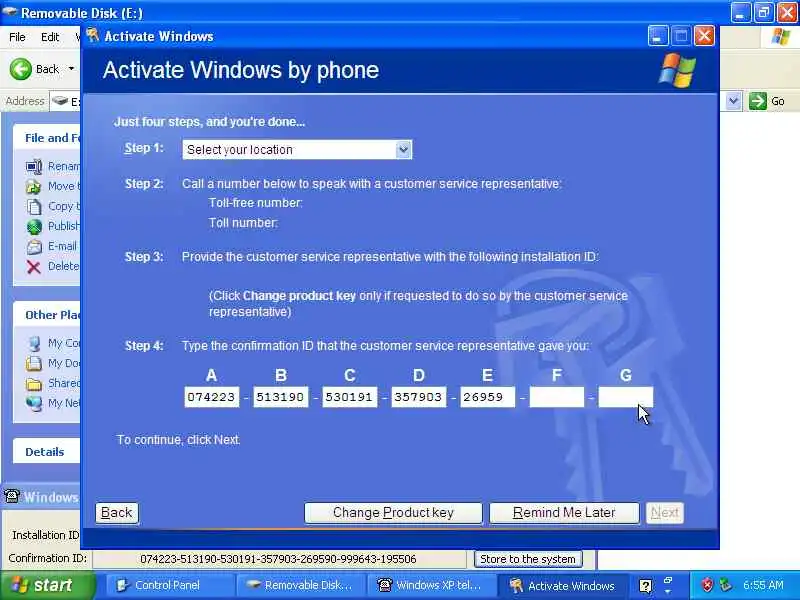Click the drive icon in address bar
The height and width of the screenshot is (600, 800).
click(x=60, y=101)
